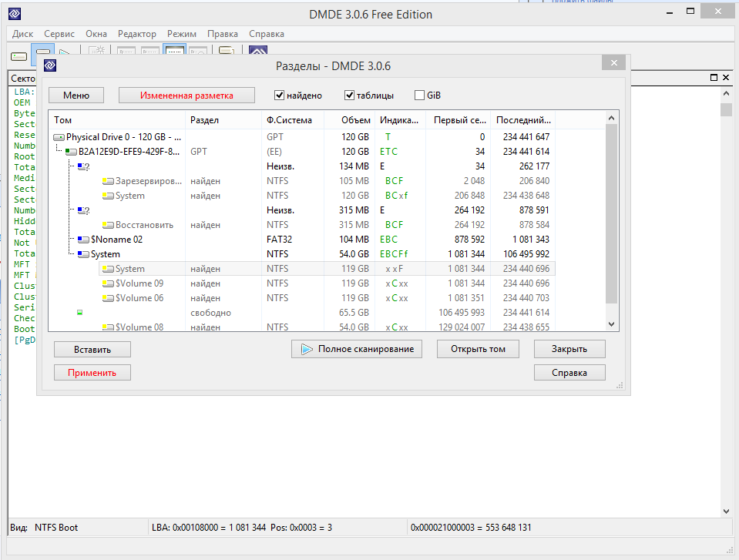Click the Том column header
739x560 pixels.
click(117, 120)
